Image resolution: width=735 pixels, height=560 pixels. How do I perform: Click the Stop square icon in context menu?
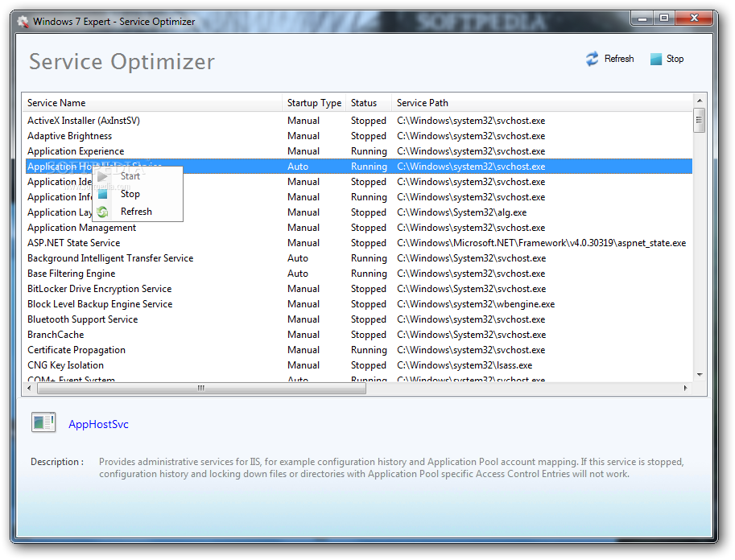[103, 194]
